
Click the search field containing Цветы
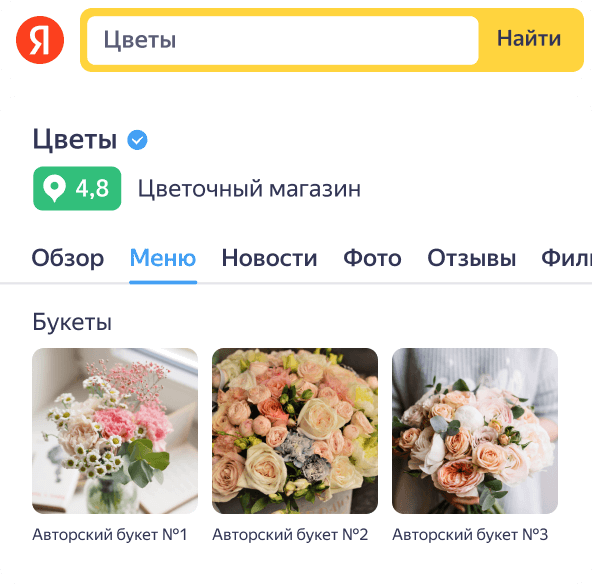click(283, 40)
